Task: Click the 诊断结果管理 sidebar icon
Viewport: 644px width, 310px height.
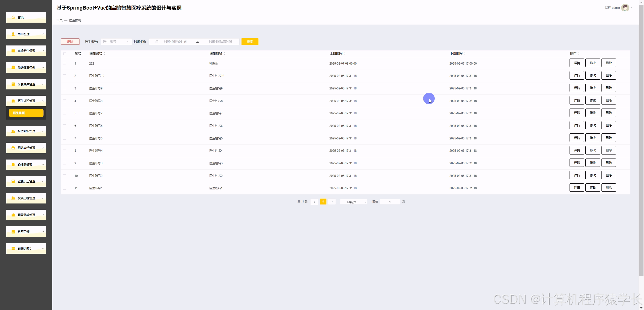Action: [x=13, y=84]
